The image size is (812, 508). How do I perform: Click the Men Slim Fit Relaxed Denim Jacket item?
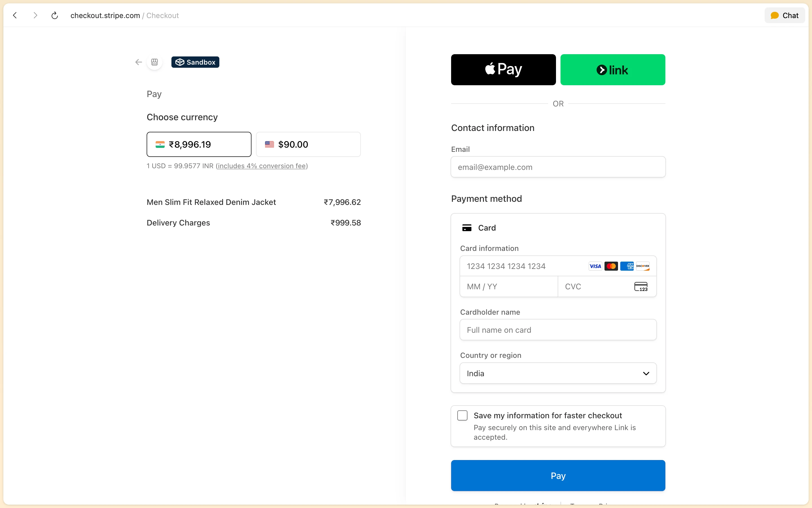coord(211,202)
